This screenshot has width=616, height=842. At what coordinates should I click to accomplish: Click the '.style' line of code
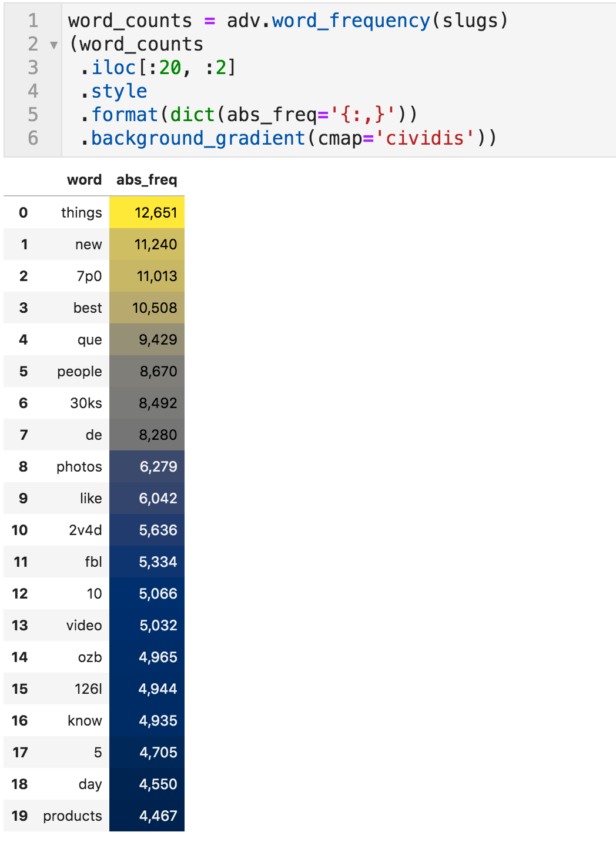pos(119,91)
